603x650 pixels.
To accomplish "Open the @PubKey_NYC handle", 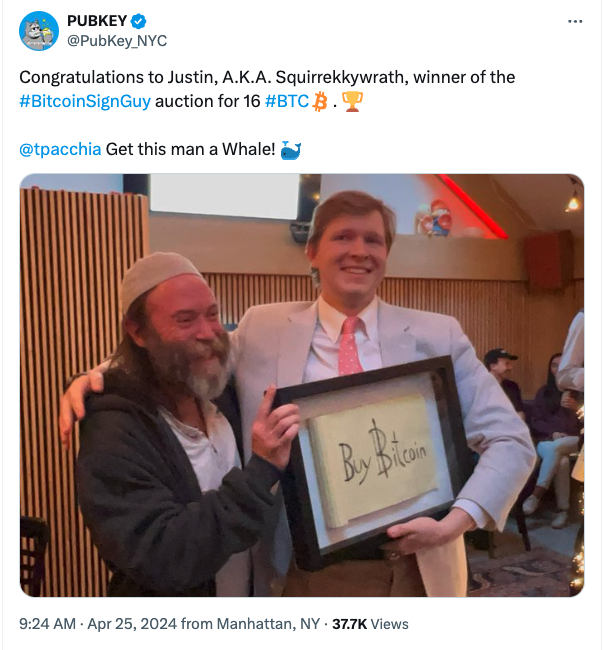I will [x=117, y=41].
